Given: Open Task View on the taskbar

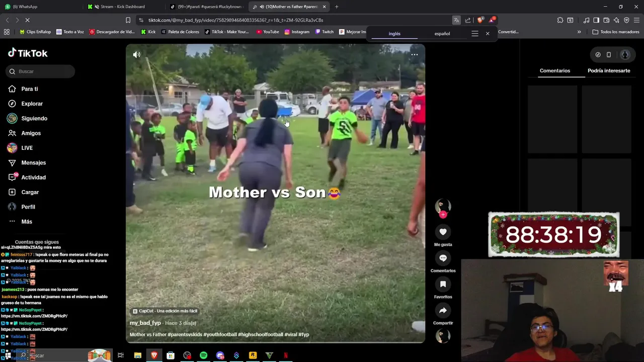Looking at the screenshot, I should 121,355.
